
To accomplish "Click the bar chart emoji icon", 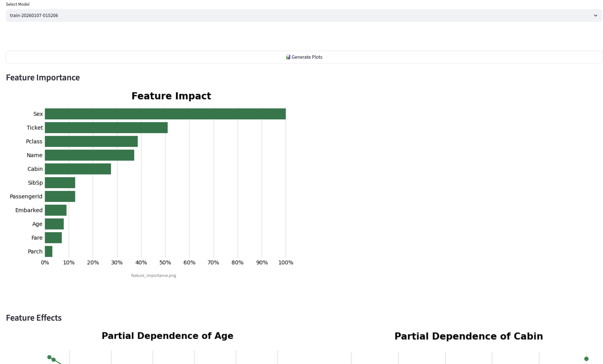I will click(x=288, y=57).
